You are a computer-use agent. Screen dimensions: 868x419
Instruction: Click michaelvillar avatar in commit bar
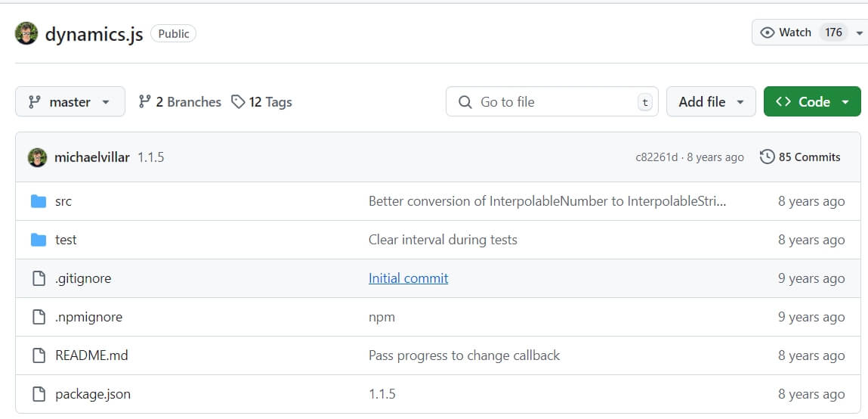(x=37, y=157)
